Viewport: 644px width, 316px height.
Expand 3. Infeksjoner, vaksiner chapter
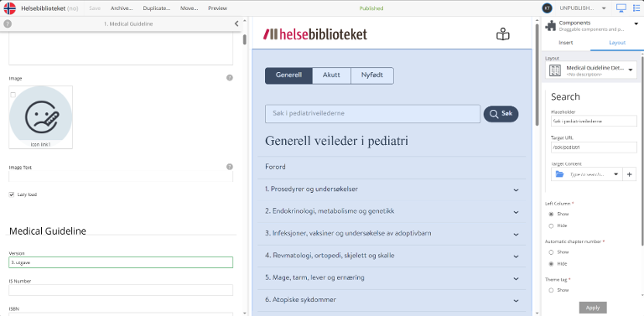tap(516, 234)
